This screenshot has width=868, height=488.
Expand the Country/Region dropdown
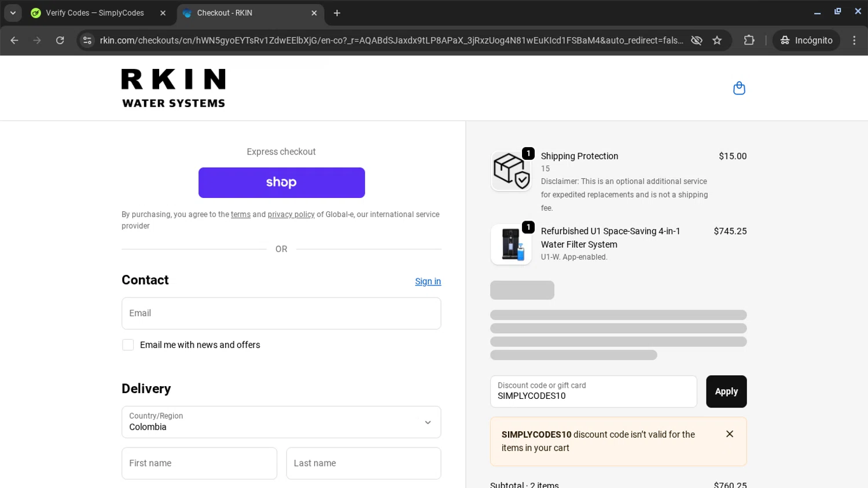tap(281, 422)
